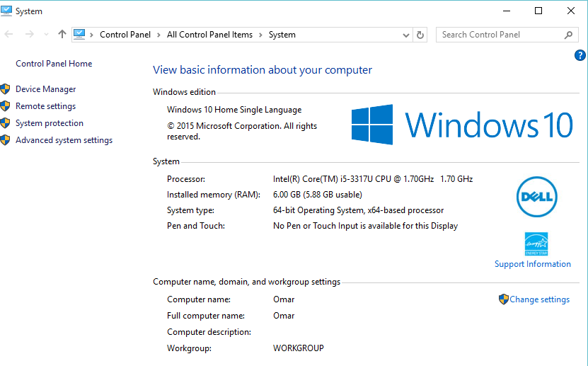Click shield icon beside Advanced system settings
Screen dimensions: 588x366
pos(5,140)
